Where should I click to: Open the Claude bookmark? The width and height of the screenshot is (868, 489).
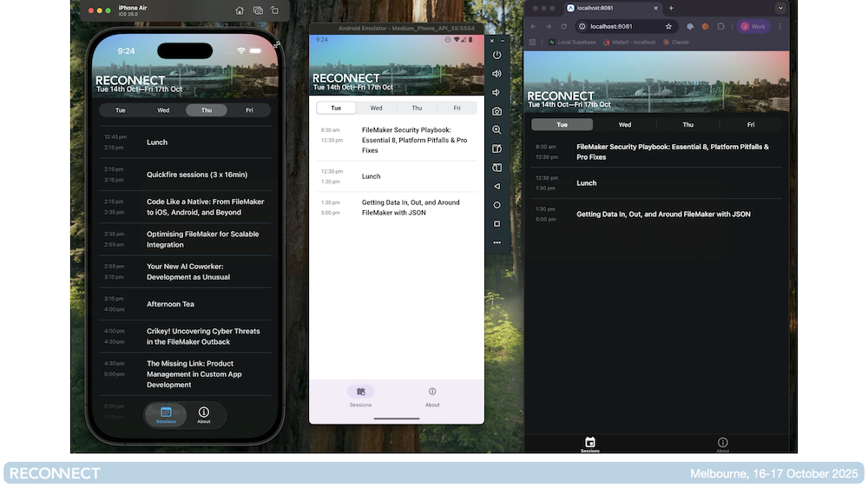pyautogui.click(x=676, y=42)
